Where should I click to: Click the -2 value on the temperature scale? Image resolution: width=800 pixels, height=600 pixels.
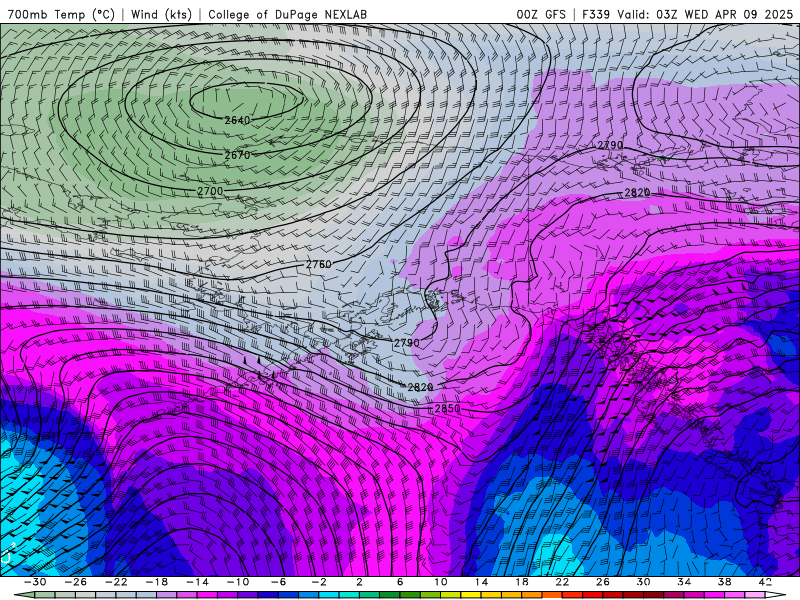coord(319,582)
